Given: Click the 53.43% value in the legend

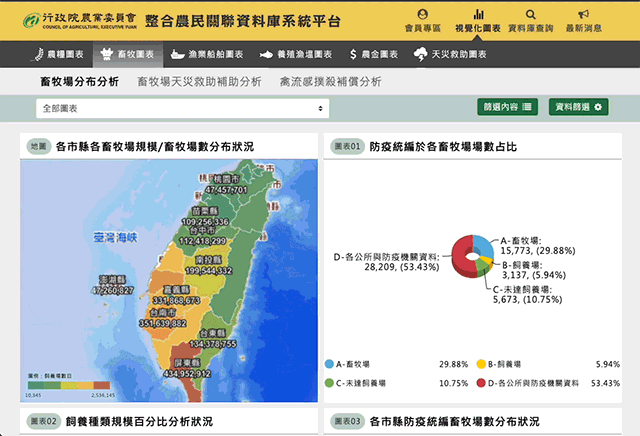Looking at the screenshot, I should click(605, 383).
